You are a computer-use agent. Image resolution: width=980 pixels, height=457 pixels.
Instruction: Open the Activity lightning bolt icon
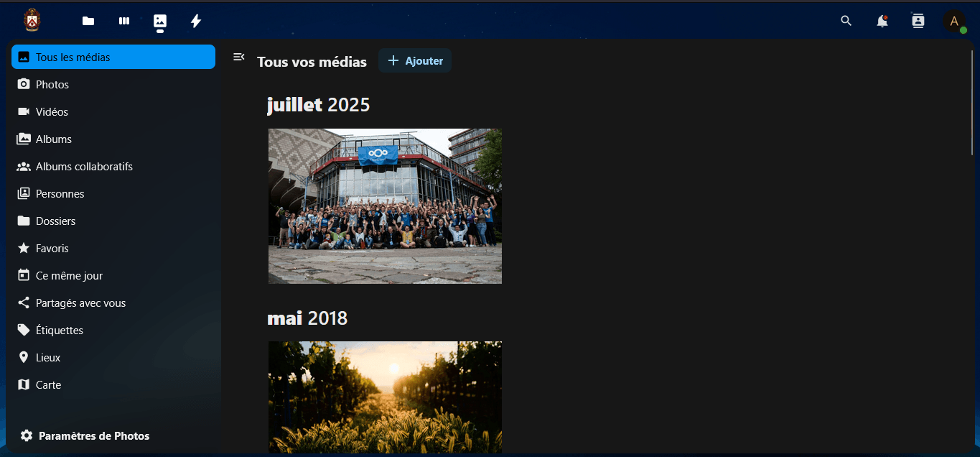196,21
